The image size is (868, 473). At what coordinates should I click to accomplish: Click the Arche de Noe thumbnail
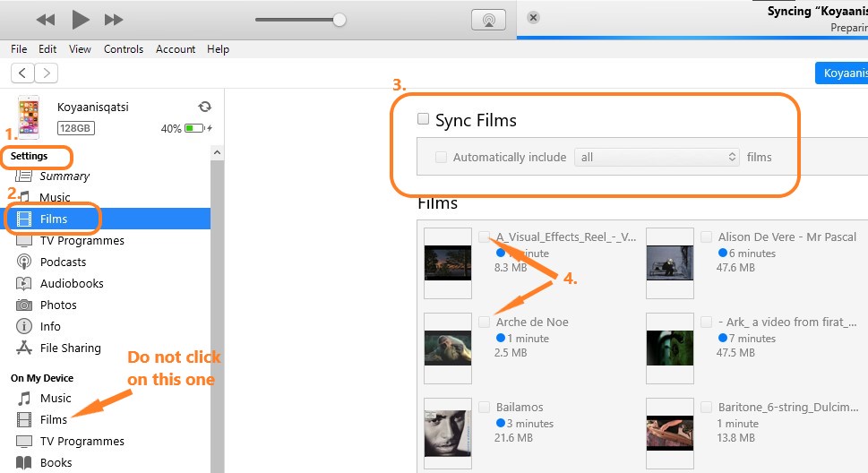(x=448, y=348)
